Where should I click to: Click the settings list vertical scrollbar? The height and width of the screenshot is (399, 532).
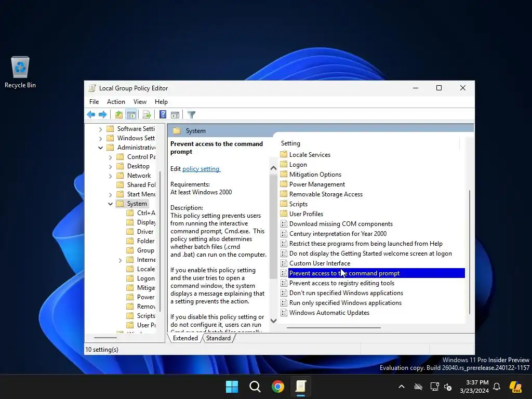pyautogui.click(x=470, y=252)
